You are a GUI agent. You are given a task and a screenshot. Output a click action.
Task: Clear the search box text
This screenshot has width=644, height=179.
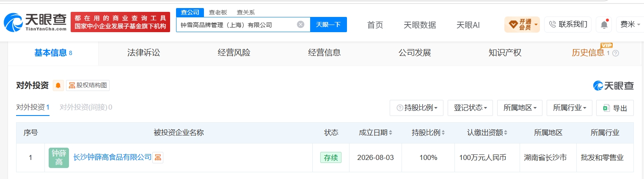300,25
